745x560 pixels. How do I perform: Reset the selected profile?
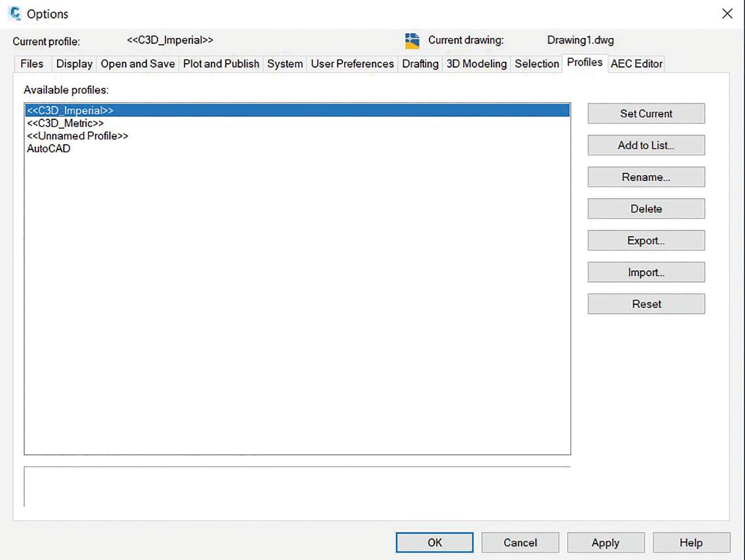[646, 304]
